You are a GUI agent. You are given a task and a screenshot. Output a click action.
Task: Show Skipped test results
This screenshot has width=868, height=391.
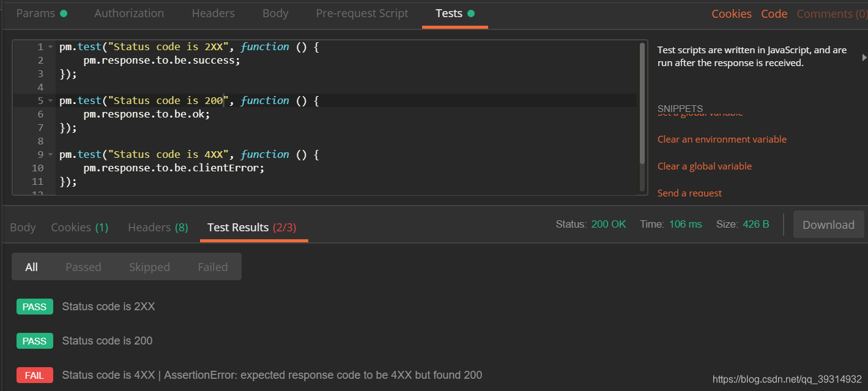click(x=149, y=267)
